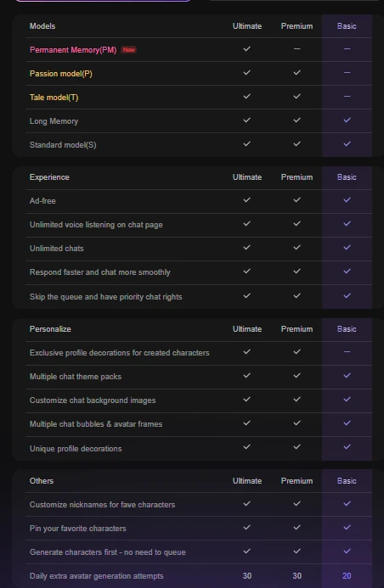The height and width of the screenshot is (588, 384).
Task: Click the red New badge beside Permanent Memory
Action: point(129,49)
